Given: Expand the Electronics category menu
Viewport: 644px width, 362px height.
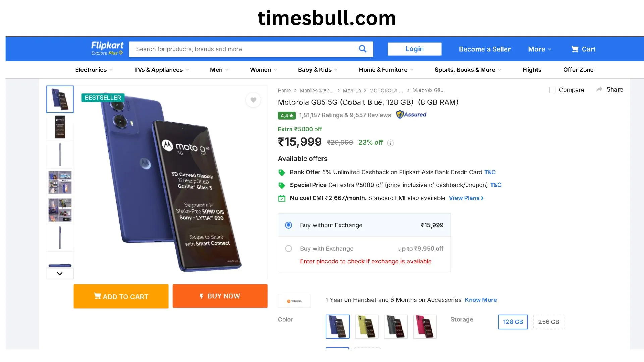Looking at the screenshot, I should (x=94, y=70).
